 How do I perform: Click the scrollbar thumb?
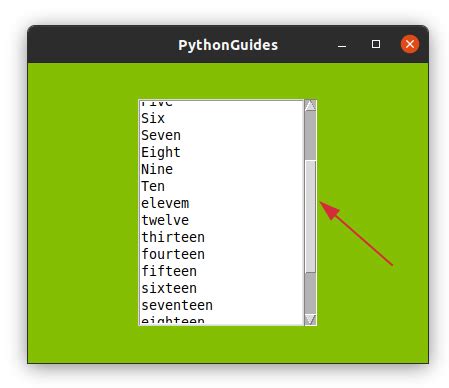click(x=310, y=217)
